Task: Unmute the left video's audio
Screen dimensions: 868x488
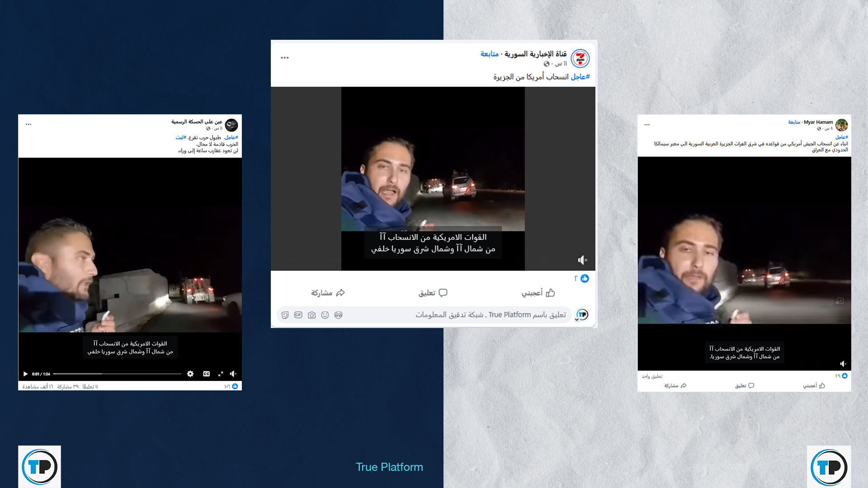Action: click(233, 374)
